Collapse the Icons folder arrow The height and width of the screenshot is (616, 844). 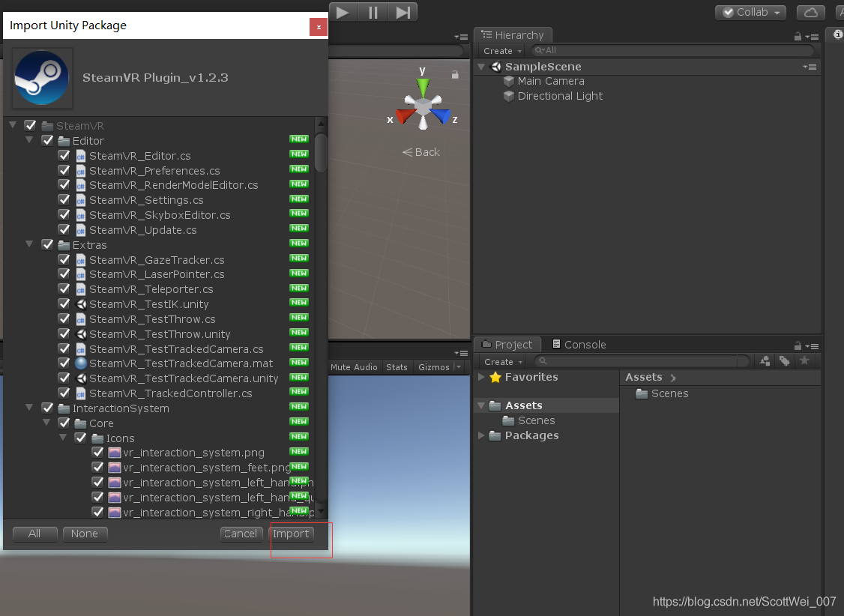(x=63, y=438)
